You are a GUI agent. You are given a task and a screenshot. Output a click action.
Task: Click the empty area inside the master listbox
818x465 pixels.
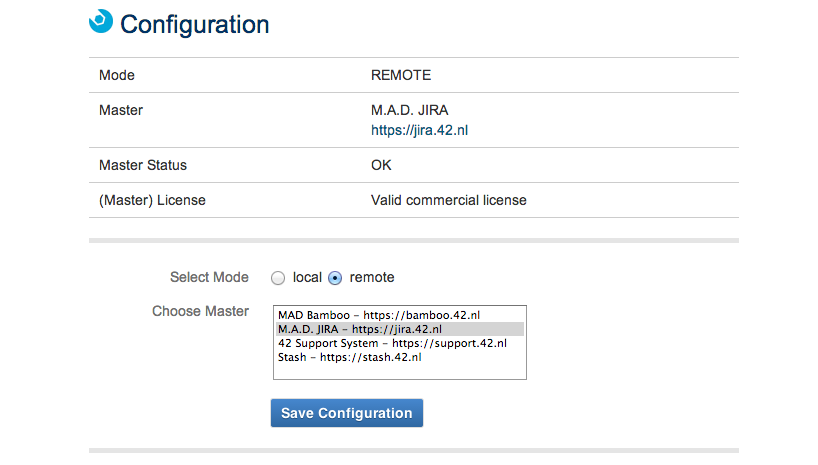click(399, 371)
